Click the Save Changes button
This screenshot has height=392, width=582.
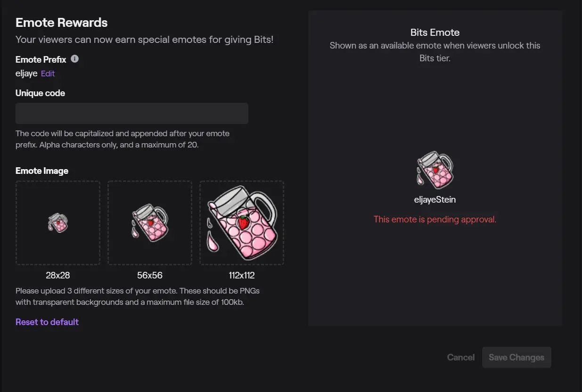516,358
